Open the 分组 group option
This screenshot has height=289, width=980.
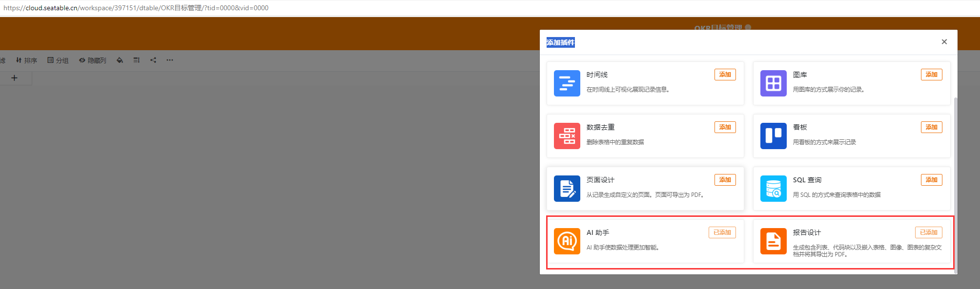click(x=58, y=60)
